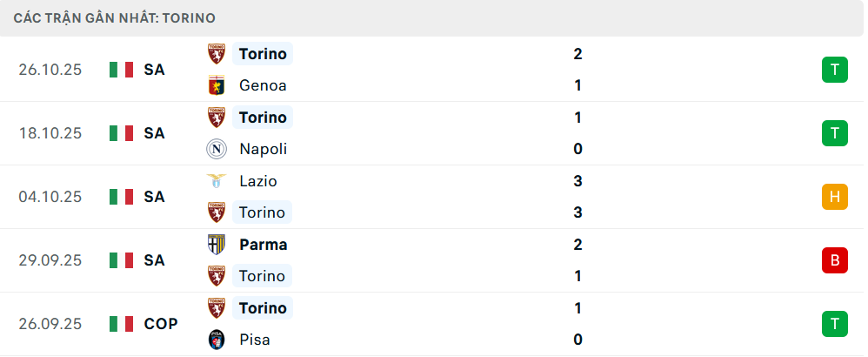Open the Lazio team link
The height and width of the screenshot is (357, 868).
(x=257, y=181)
